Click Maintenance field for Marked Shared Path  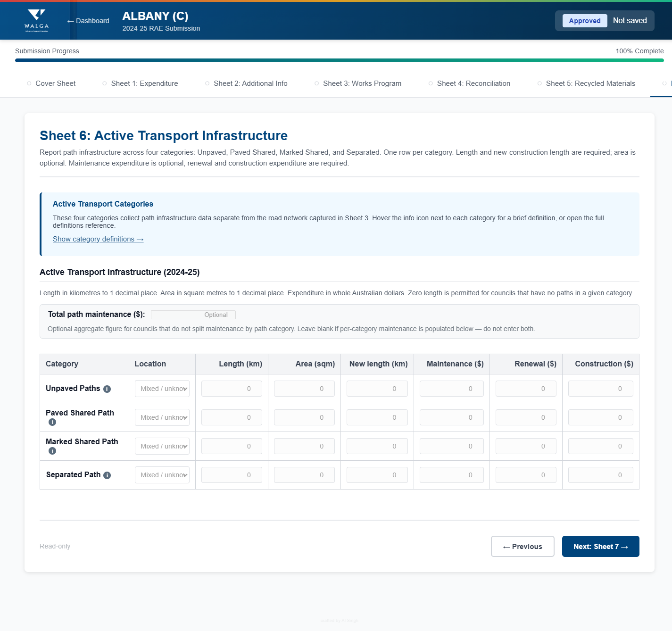point(452,446)
